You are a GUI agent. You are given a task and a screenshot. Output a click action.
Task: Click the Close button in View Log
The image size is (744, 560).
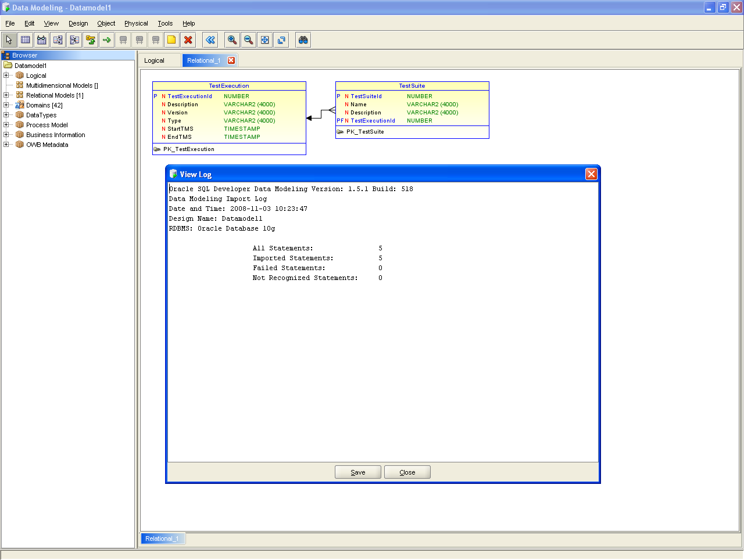[407, 472]
